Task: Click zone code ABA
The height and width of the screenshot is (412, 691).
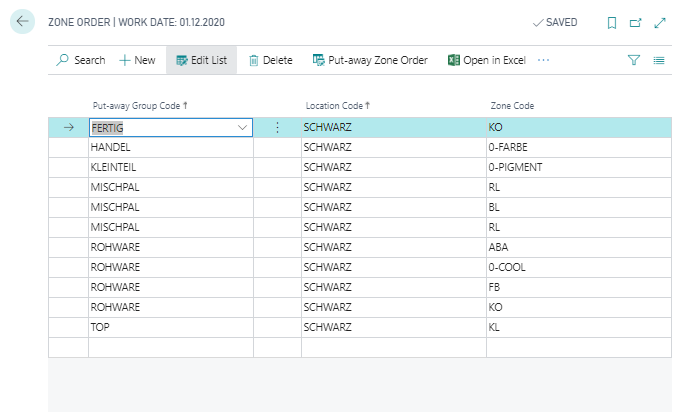Action: 579,247
